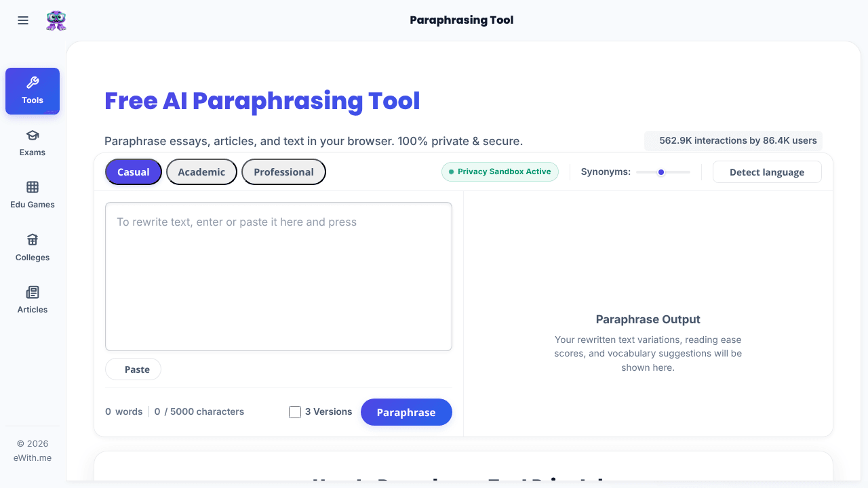The width and height of the screenshot is (868, 488).
Task: Open the Tools sidebar section
Action: [x=33, y=91]
